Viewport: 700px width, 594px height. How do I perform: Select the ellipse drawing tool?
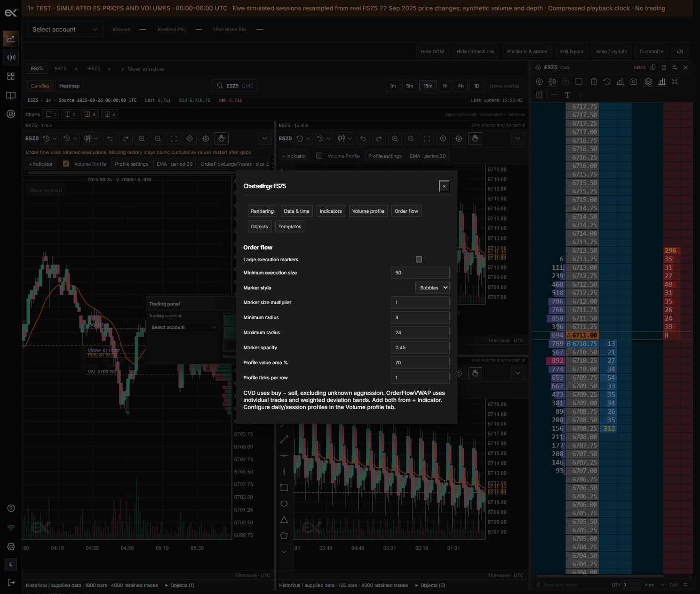click(284, 504)
